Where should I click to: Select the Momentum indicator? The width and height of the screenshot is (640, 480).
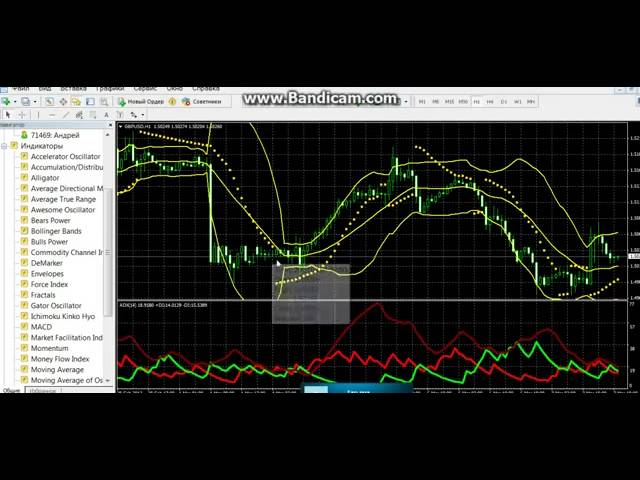[49, 348]
